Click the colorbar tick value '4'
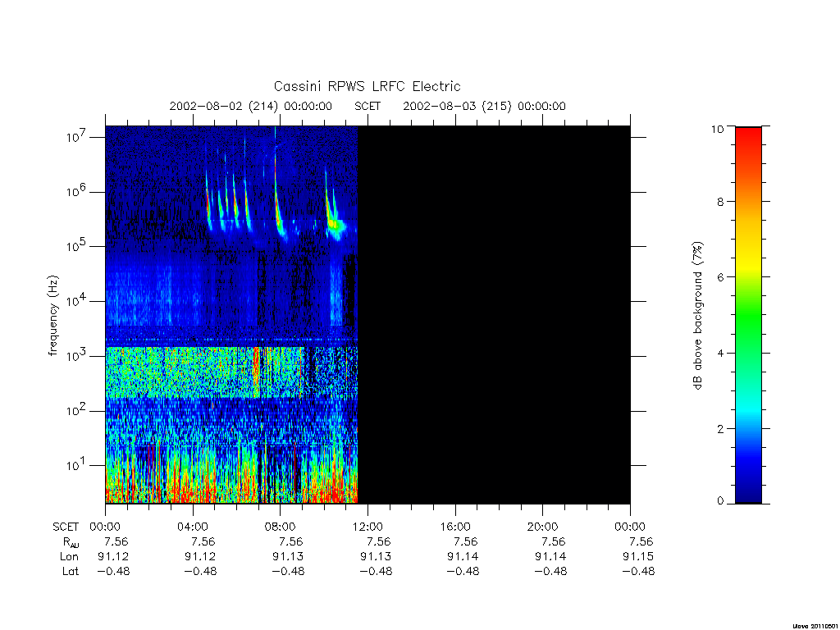This screenshot has width=840, height=630. click(x=720, y=353)
